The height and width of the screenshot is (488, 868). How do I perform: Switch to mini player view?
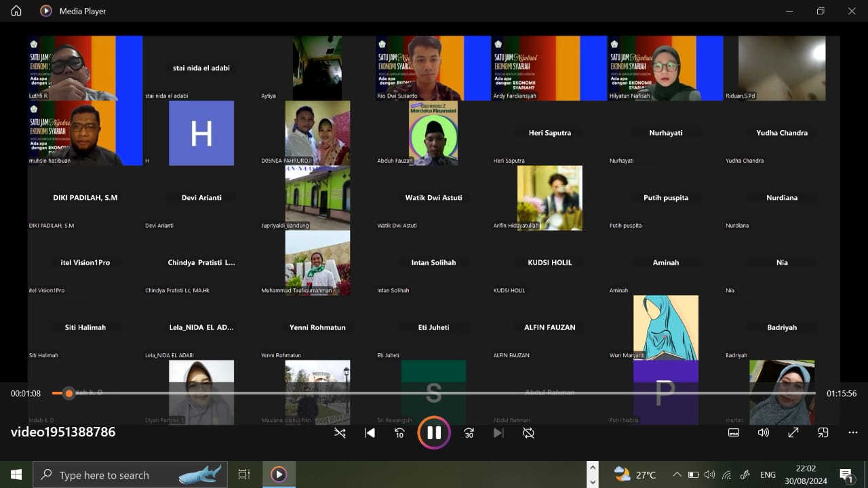823,432
